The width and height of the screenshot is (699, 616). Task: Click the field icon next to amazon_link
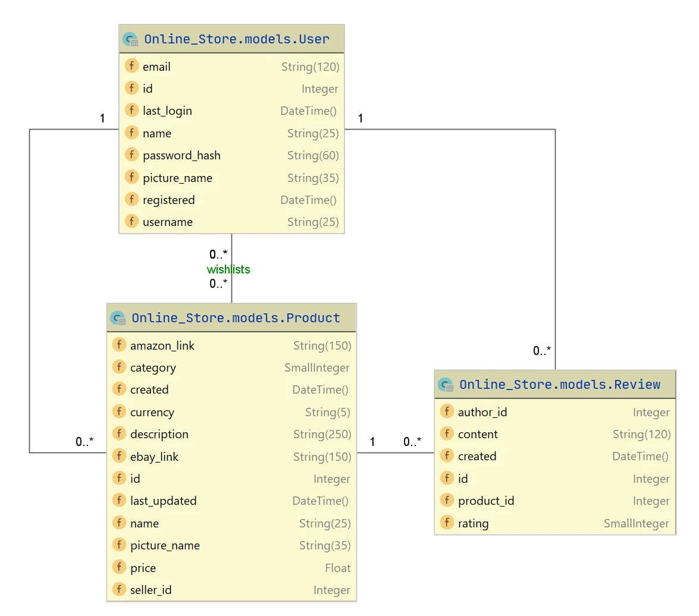(119, 345)
